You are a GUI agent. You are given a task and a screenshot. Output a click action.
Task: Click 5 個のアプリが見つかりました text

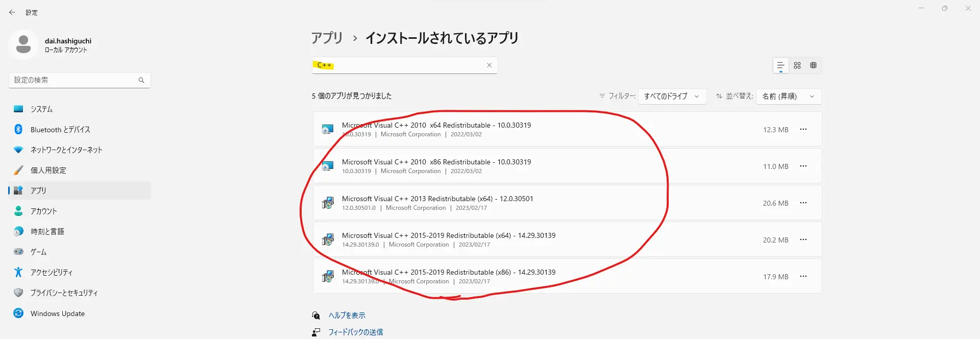[x=352, y=96]
